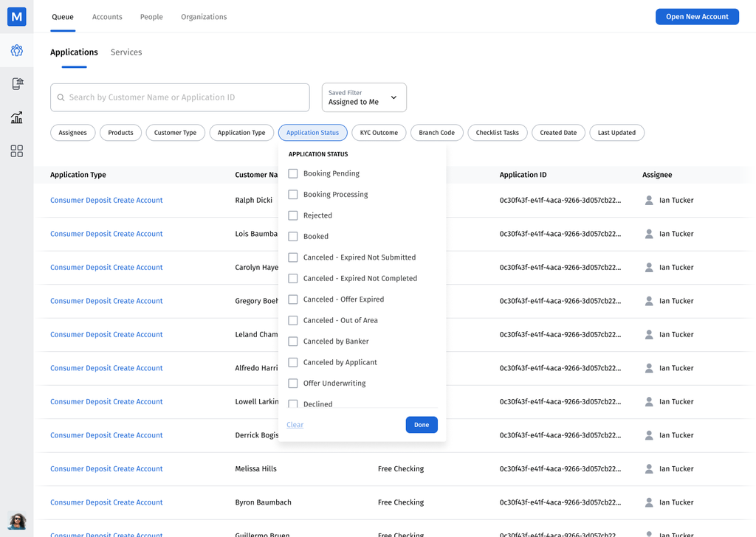The height and width of the screenshot is (537, 756).
Task: Click the search magnifier icon
Action: (61, 97)
